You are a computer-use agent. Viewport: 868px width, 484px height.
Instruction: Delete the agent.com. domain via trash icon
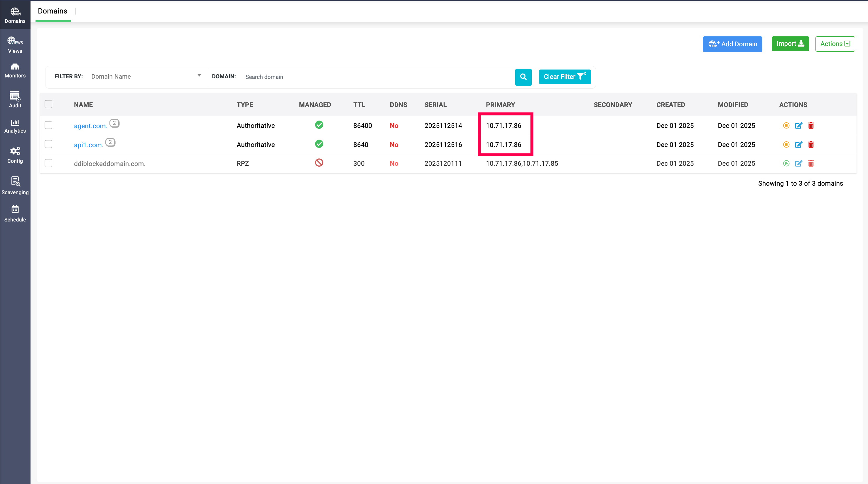click(x=811, y=126)
